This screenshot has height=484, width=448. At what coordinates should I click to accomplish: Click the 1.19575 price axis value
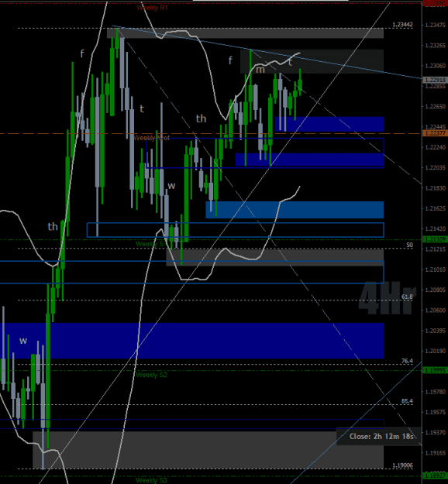435,412
